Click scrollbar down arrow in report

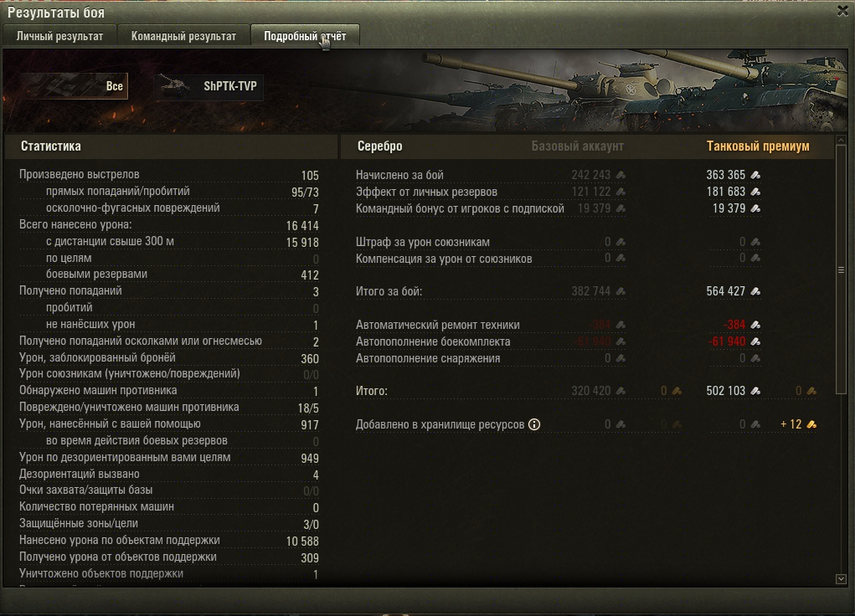click(841, 579)
